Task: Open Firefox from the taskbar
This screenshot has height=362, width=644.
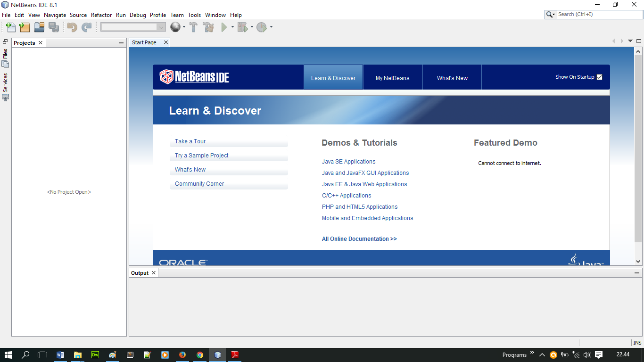Action: [x=182, y=355]
